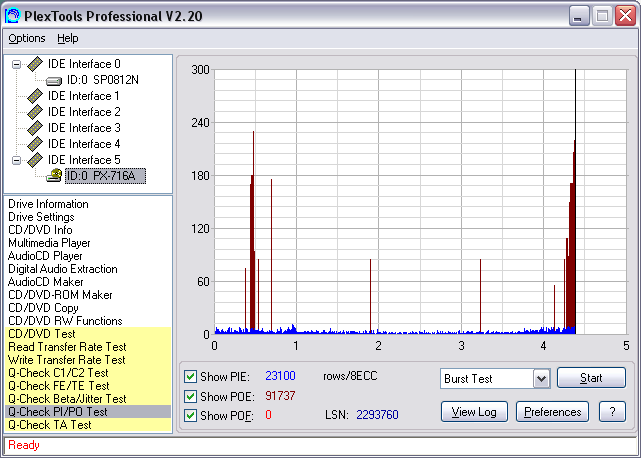Select IDE Interface 2 label
641x458 pixels.
click(84, 112)
